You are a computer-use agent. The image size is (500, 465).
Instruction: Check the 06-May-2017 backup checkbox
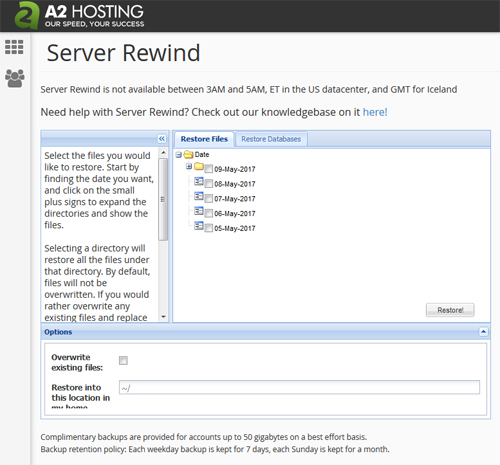pos(208,213)
